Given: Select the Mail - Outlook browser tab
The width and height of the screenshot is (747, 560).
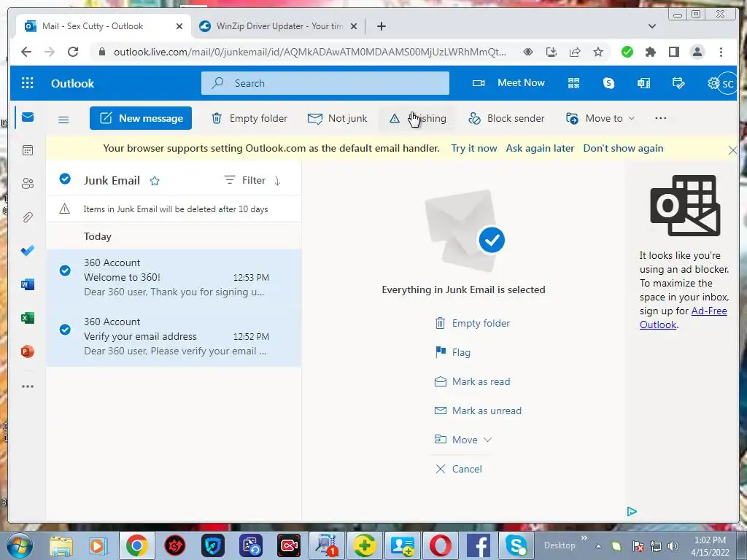Looking at the screenshot, I should coord(104,26).
